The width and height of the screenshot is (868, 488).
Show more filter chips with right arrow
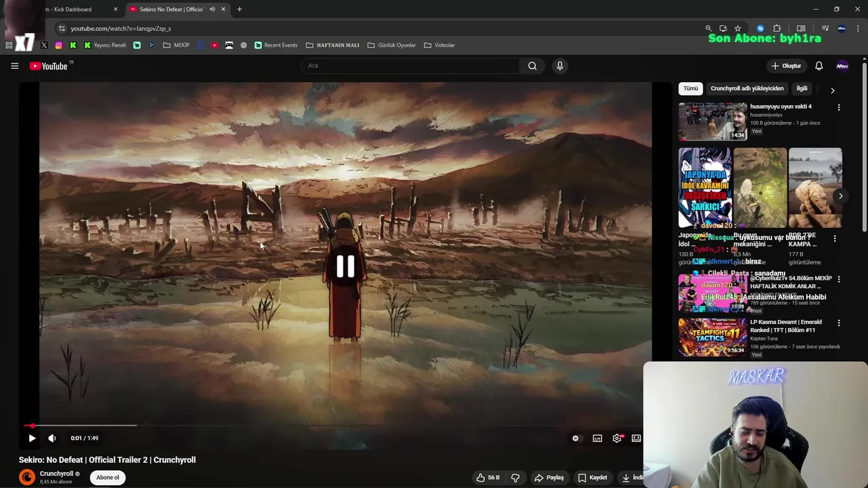[x=833, y=90]
